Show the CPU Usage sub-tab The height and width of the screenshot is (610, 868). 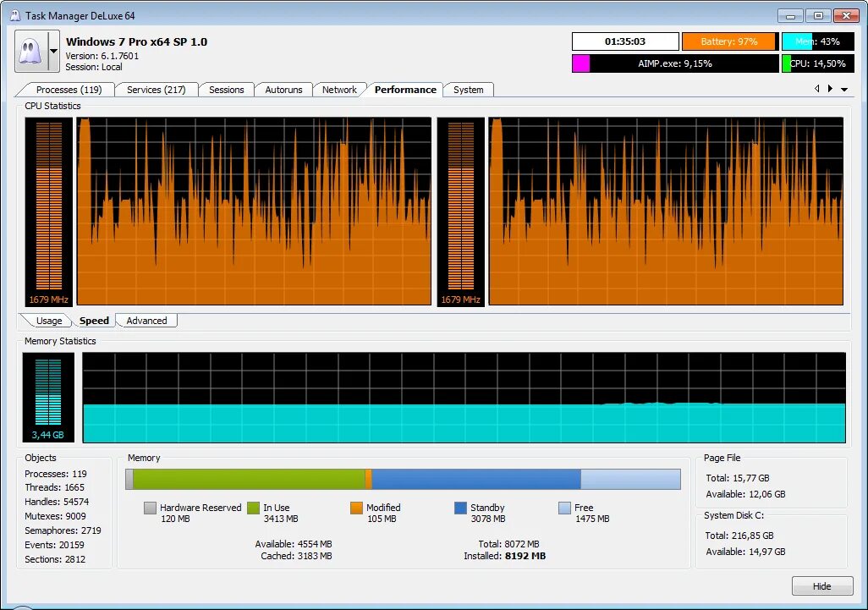[49, 321]
